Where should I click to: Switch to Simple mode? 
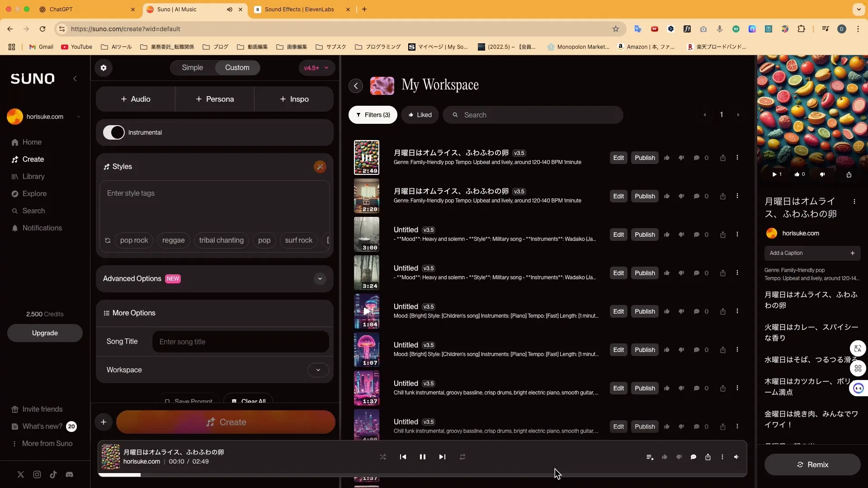point(192,68)
